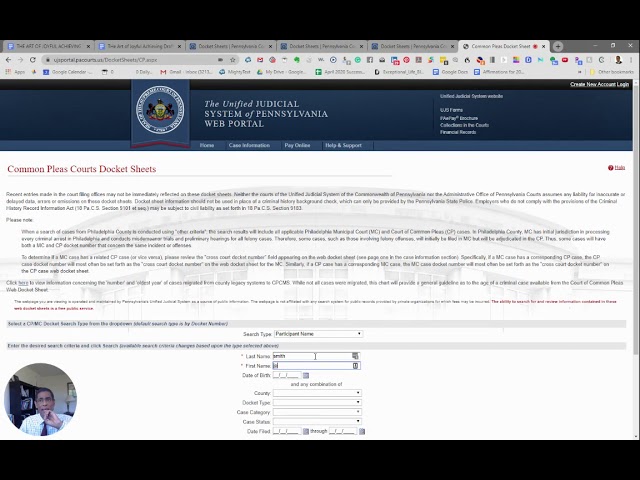This screenshot has width=640, height=480.
Task: Bookmark this page with the star icon
Action: point(233,60)
